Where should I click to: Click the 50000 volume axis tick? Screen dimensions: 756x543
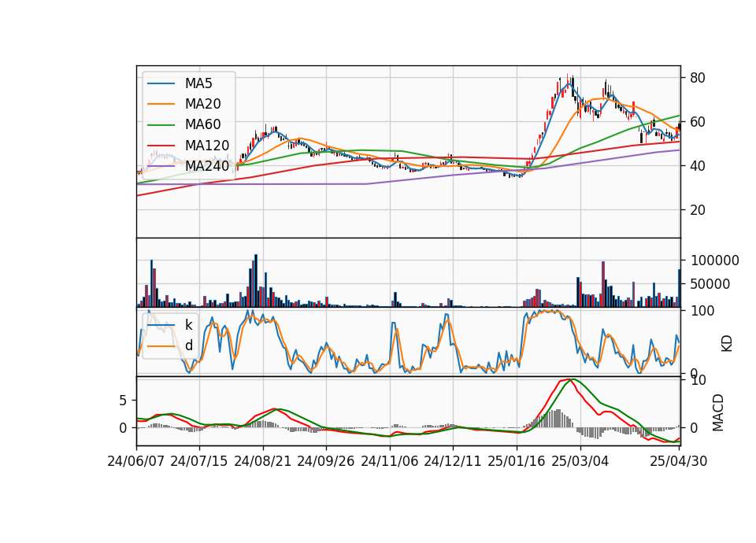click(710, 284)
